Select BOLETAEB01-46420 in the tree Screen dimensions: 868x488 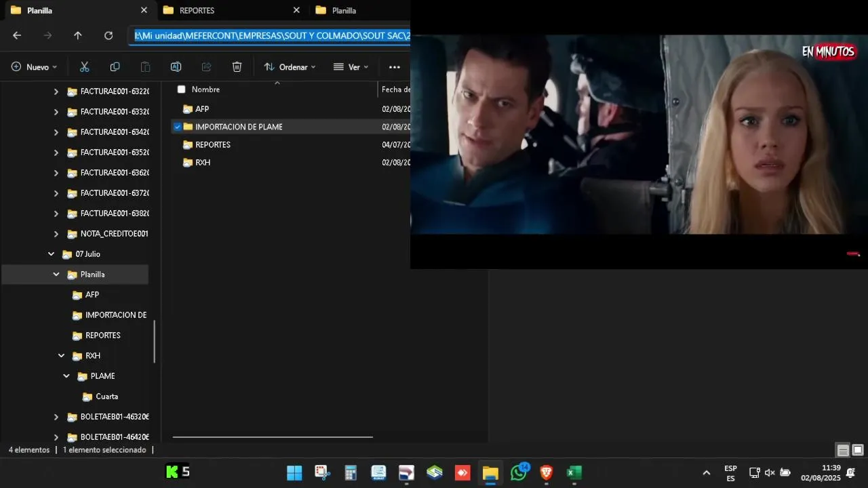[x=115, y=437]
